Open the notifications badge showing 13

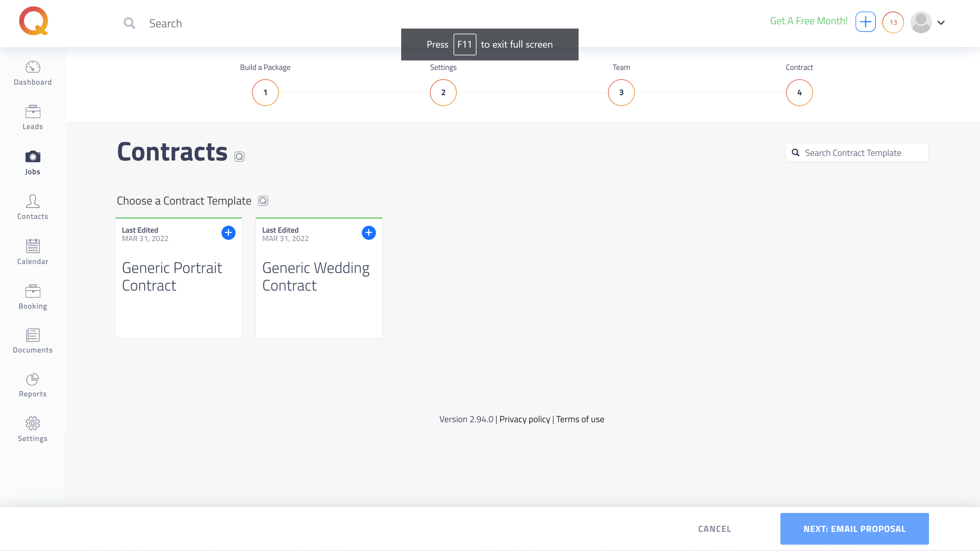(893, 22)
